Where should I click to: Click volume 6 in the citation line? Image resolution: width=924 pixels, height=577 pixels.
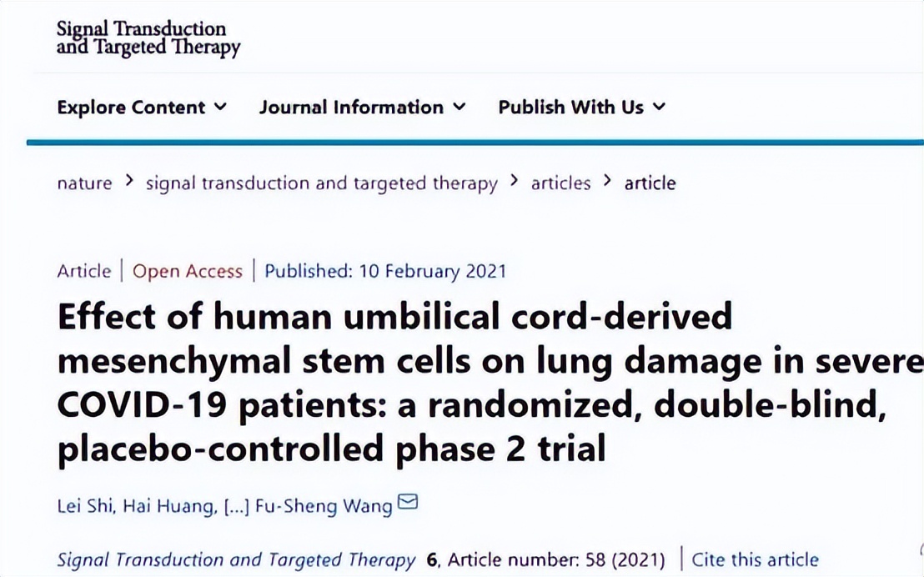(432, 559)
